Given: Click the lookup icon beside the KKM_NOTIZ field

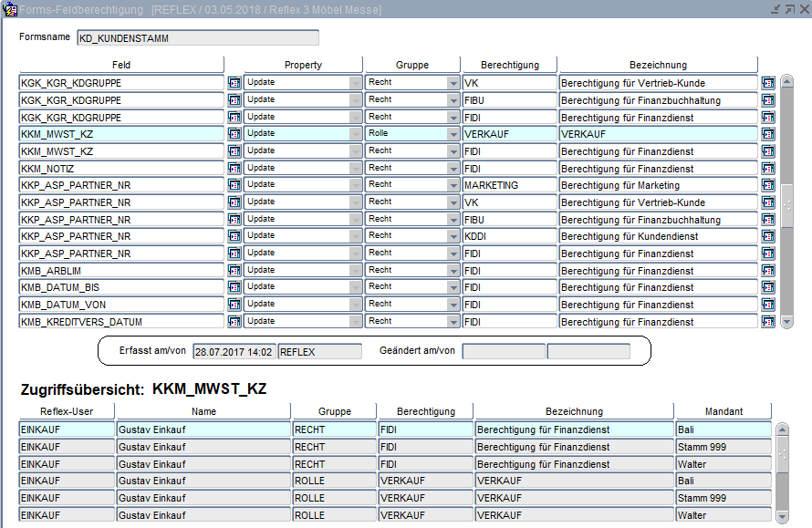Looking at the screenshot, I should pyautogui.click(x=234, y=169).
